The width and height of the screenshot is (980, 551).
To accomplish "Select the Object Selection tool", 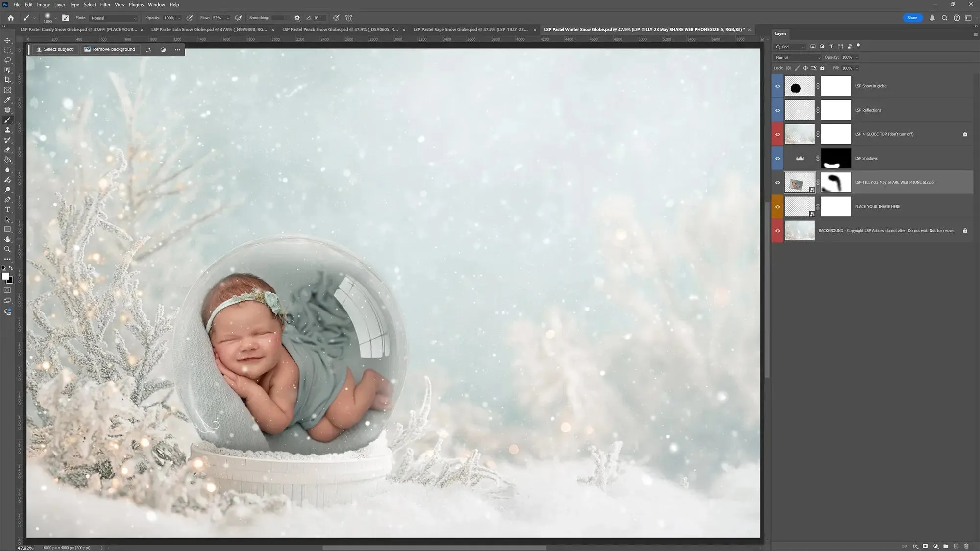I will pos(7,70).
